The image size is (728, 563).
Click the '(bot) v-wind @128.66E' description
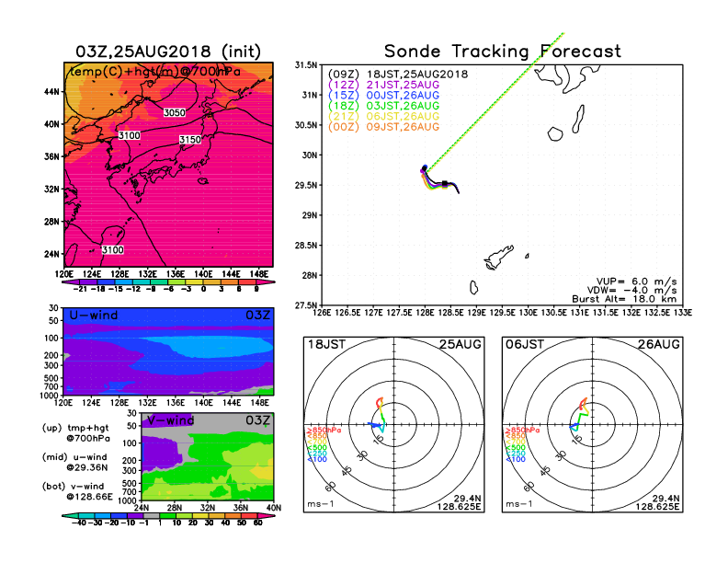[x=77, y=491]
